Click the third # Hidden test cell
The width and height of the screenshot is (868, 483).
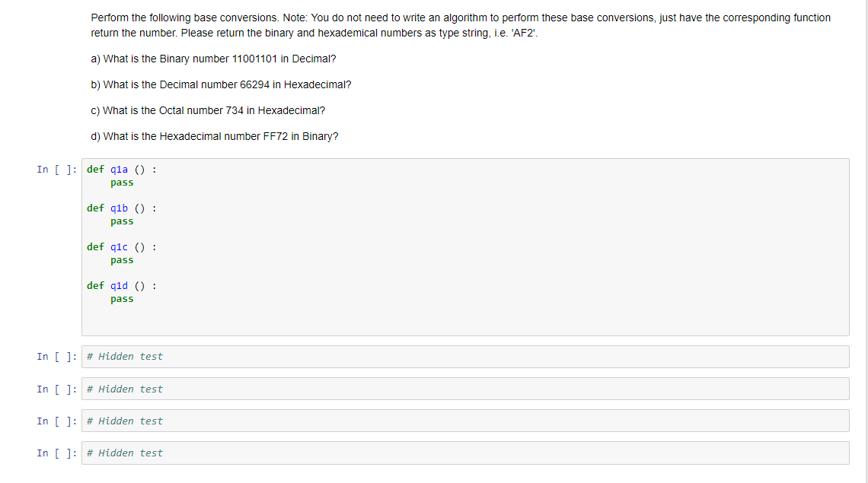(305, 421)
